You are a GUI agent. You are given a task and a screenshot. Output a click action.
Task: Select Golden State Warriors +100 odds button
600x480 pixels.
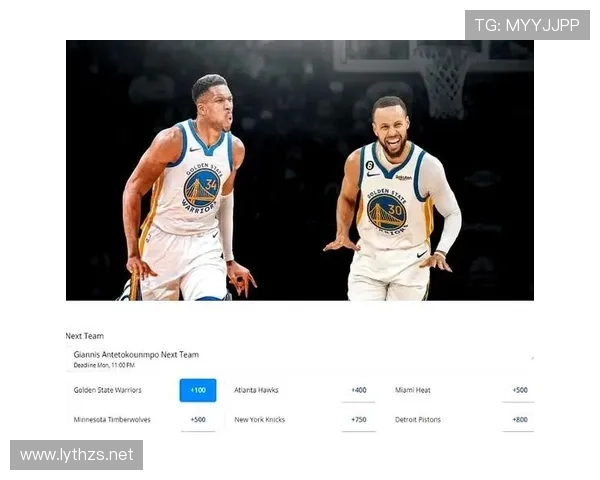(x=198, y=390)
